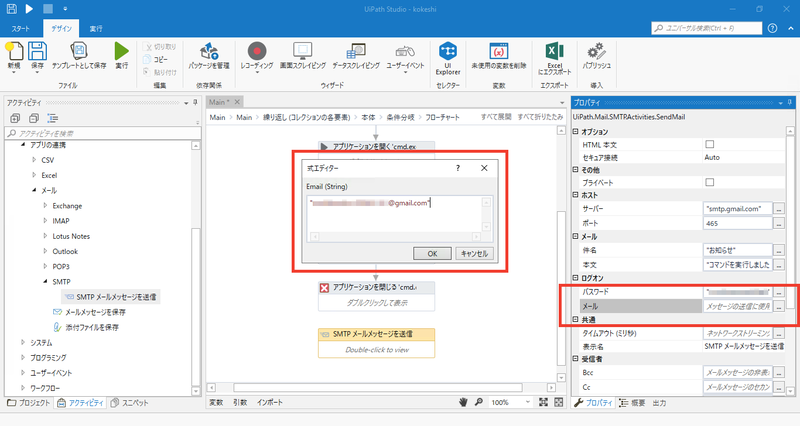Screen dimensions: 800x426
Task: Click overview toggle icon at designer bottom right
Action: click(559, 403)
